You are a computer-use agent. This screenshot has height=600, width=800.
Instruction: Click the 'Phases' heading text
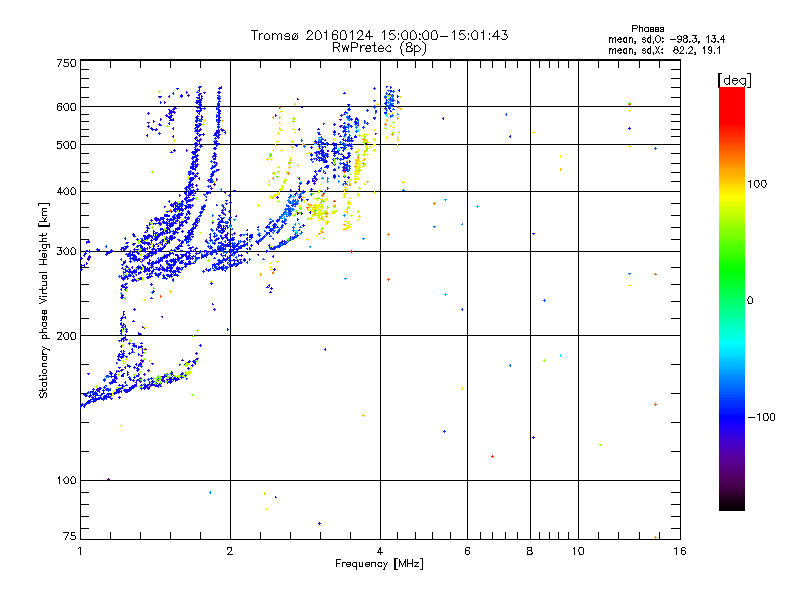coord(647,29)
